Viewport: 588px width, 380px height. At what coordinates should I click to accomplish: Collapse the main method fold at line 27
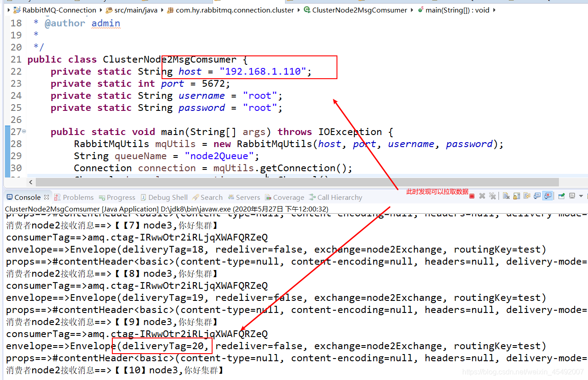point(24,131)
